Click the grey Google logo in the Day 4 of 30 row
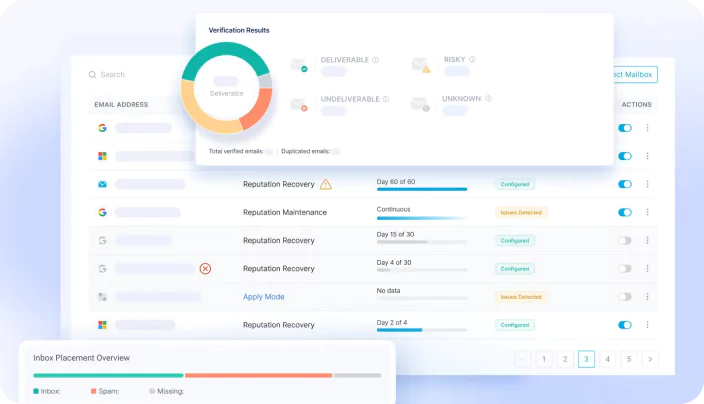Image resolution: width=704 pixels, height=404 pixels. point(102,268)
